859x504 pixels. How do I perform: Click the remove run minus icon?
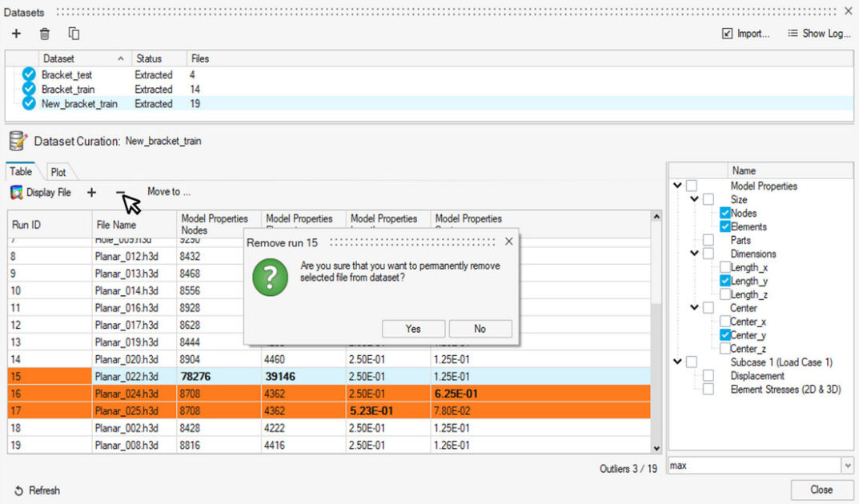pos(120,193)
